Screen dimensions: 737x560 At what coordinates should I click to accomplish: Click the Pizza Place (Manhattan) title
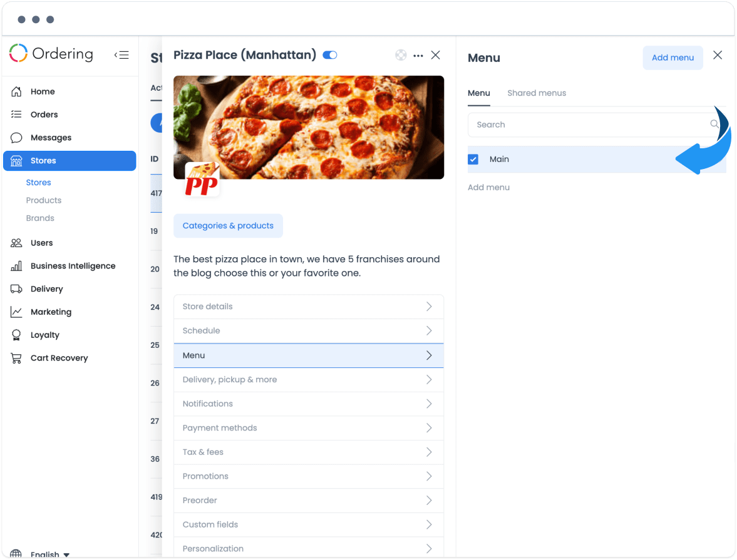coord(245,56)
